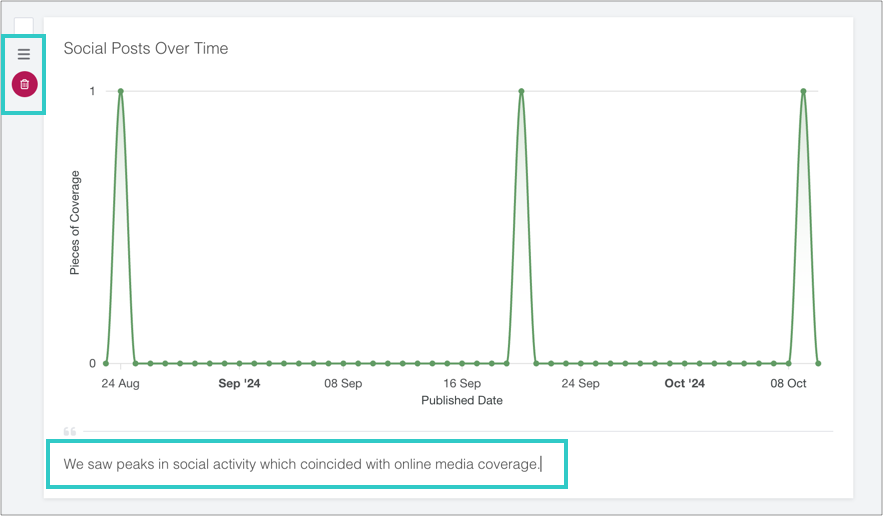Click the Sep '24 x-axis label
This screenshot has height=516, width=883.
pos(238,384)
